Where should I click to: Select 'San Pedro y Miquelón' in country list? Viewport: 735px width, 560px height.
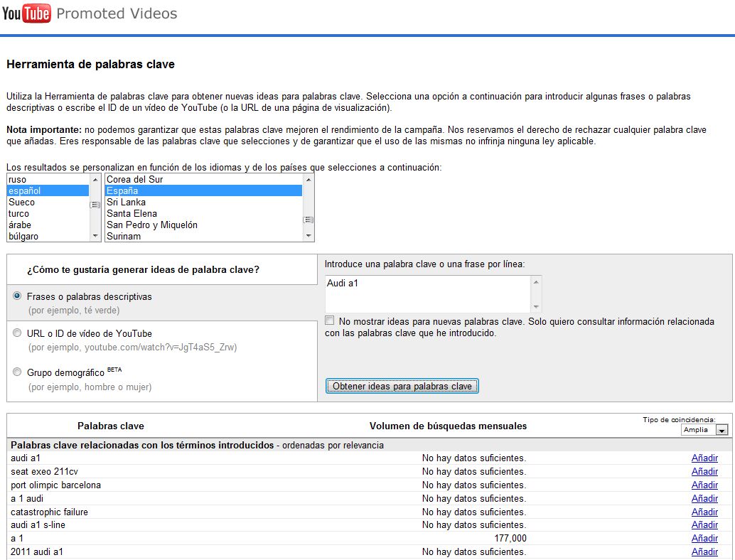click(x=204, y=225)
